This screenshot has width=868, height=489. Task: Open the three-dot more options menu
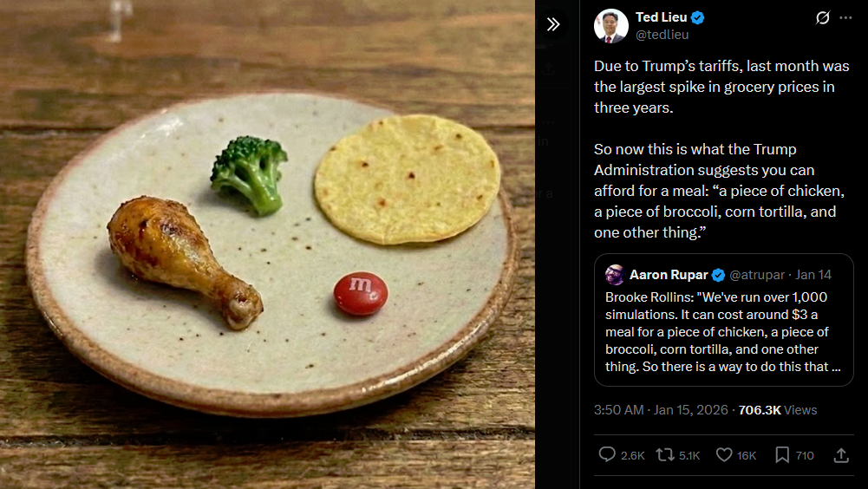(x=845, y=17)
